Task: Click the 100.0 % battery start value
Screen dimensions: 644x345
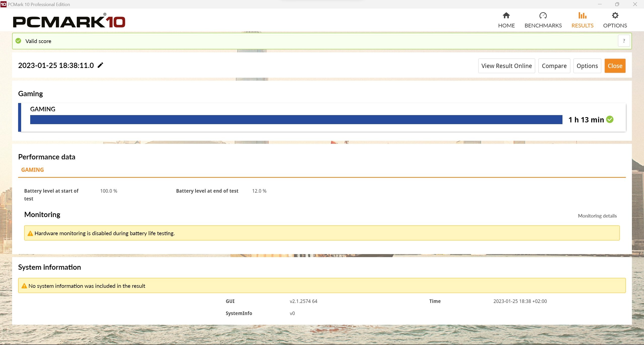Action: [109, 191]
